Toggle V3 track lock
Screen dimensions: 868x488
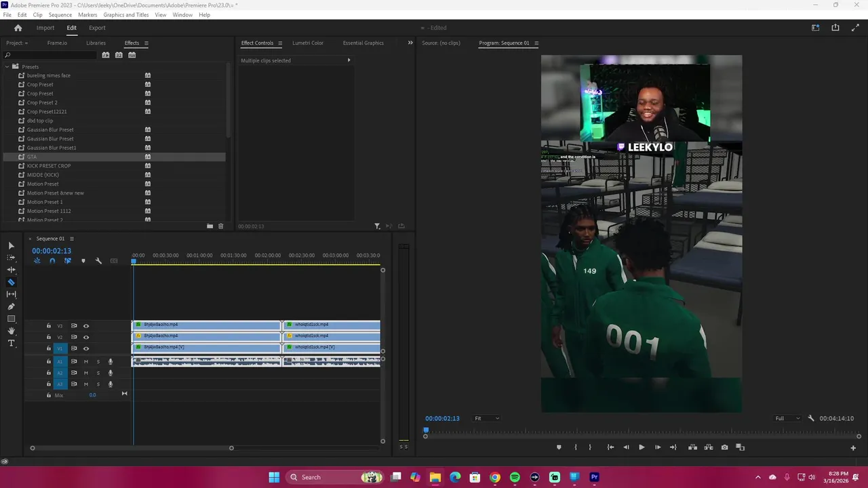(x=48, y=326)
